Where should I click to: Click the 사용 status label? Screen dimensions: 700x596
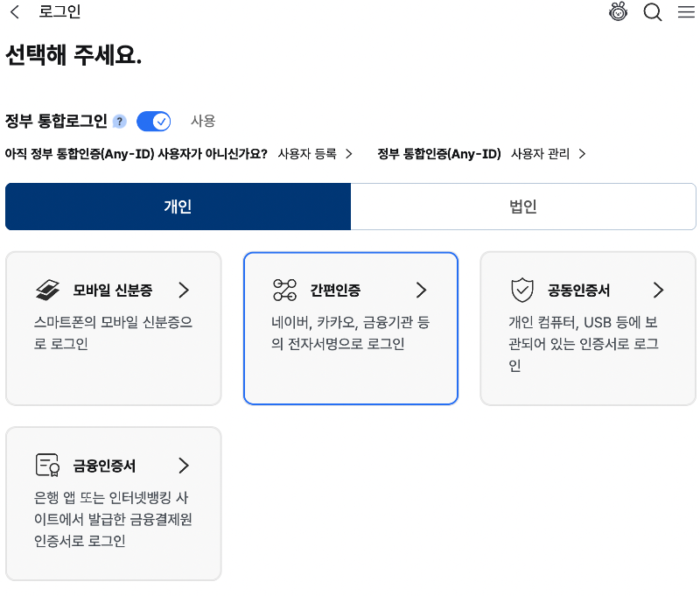(203, 121)
